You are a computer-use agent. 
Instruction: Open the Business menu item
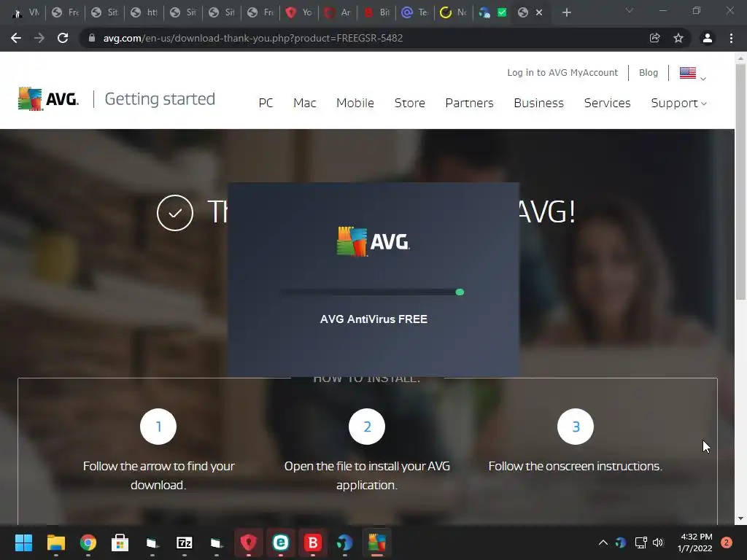(539, 103)
